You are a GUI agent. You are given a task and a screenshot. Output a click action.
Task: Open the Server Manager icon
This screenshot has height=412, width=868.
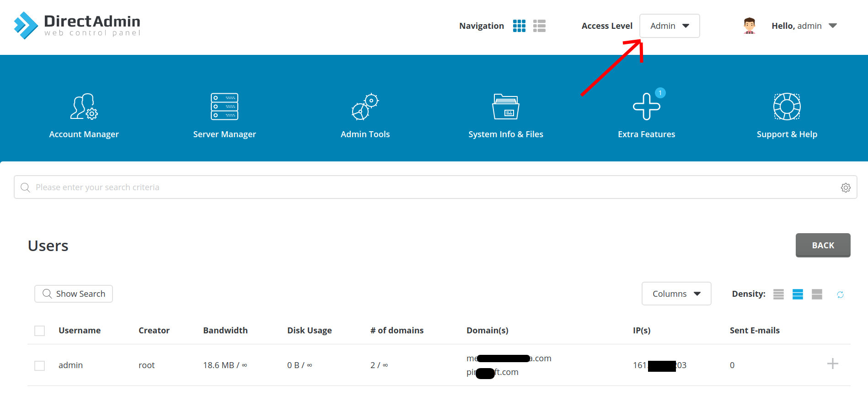[224, 107]
